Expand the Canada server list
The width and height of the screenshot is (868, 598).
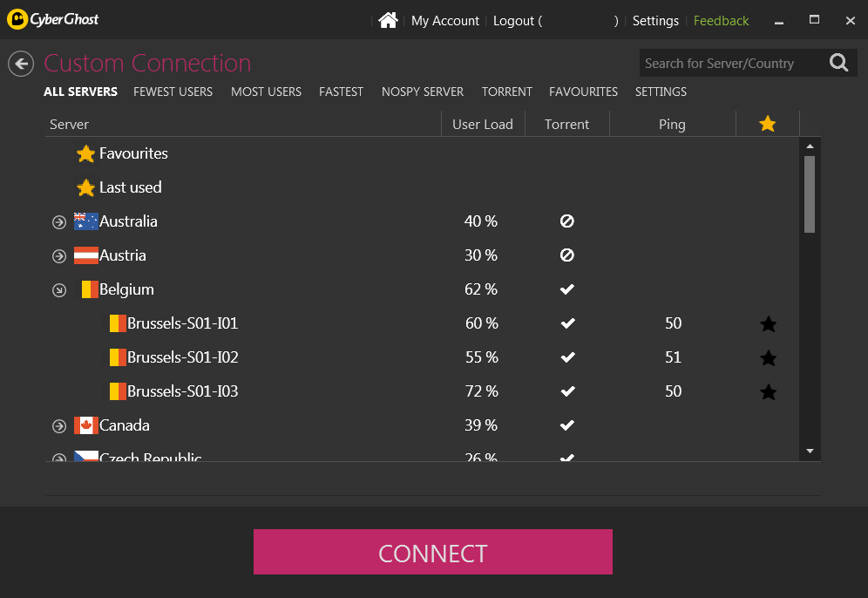tap(59, 426)
